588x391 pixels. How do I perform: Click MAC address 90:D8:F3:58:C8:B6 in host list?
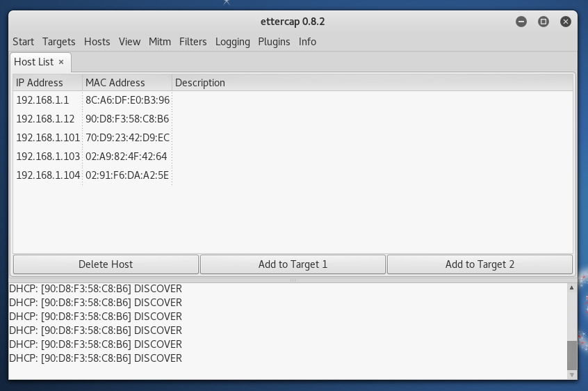click(x=127, y=119)
